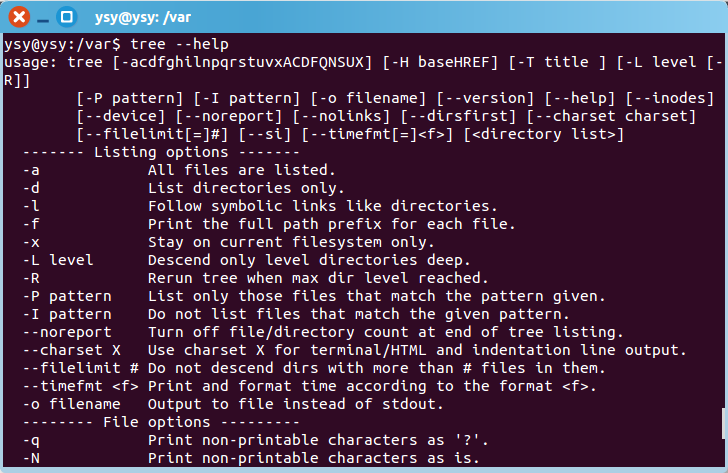This screenshot has height=473, width=728.
Task: Click the '-L level' option text
Action: [57, 260]
